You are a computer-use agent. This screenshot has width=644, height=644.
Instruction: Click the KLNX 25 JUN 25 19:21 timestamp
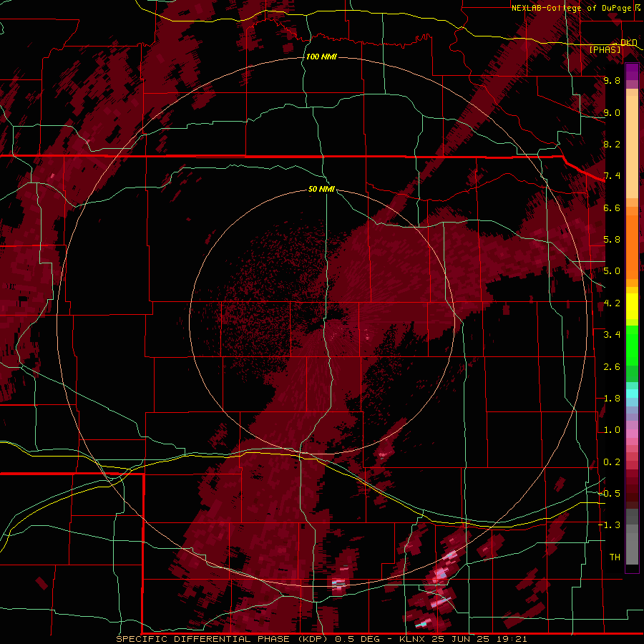point(463,639)
